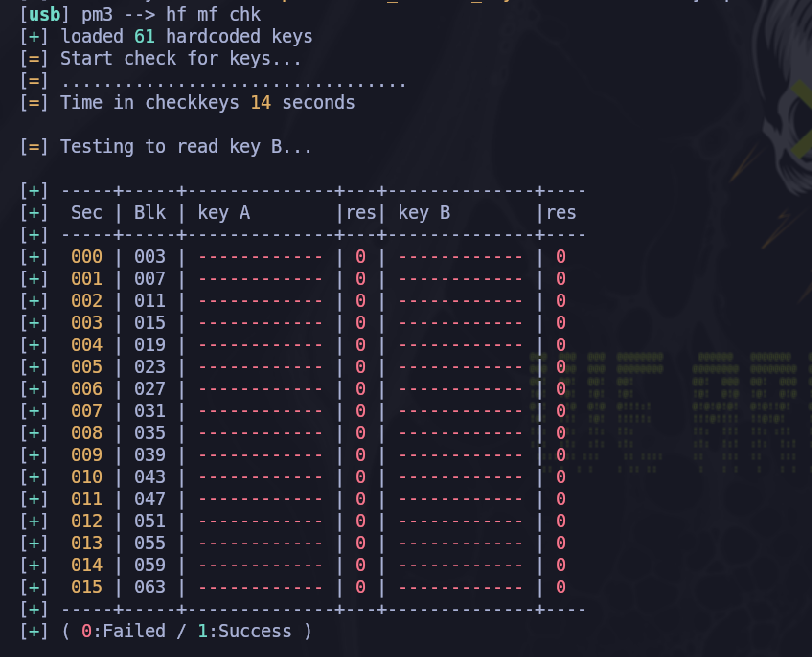The height and width of the screenshot is (657, 812).
Task: Click the "Blk" column header
Action: [x=150, y=213]
